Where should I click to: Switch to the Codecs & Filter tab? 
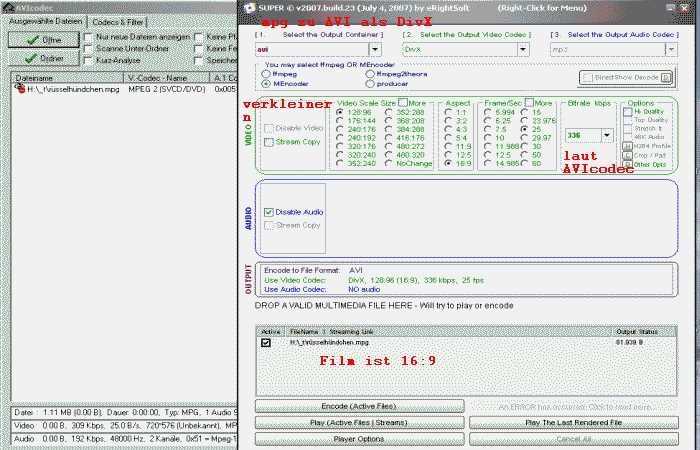(x=117, y=21)
